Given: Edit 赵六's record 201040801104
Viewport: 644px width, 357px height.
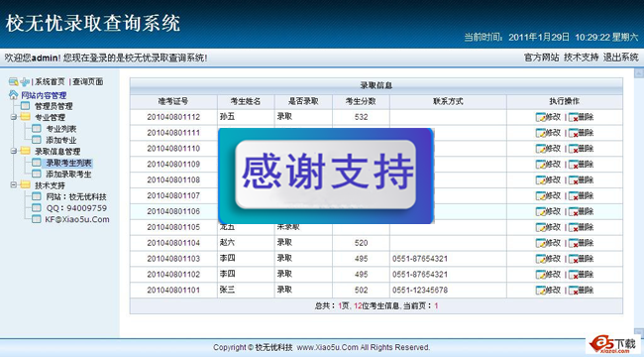Looking at the screenshot, I should click(548, 243).
